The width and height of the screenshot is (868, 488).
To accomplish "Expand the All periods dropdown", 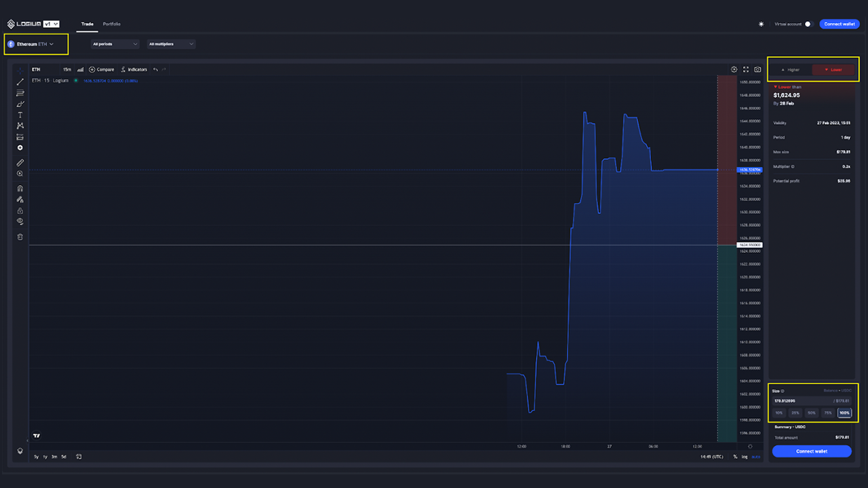I will click(115, 44).
